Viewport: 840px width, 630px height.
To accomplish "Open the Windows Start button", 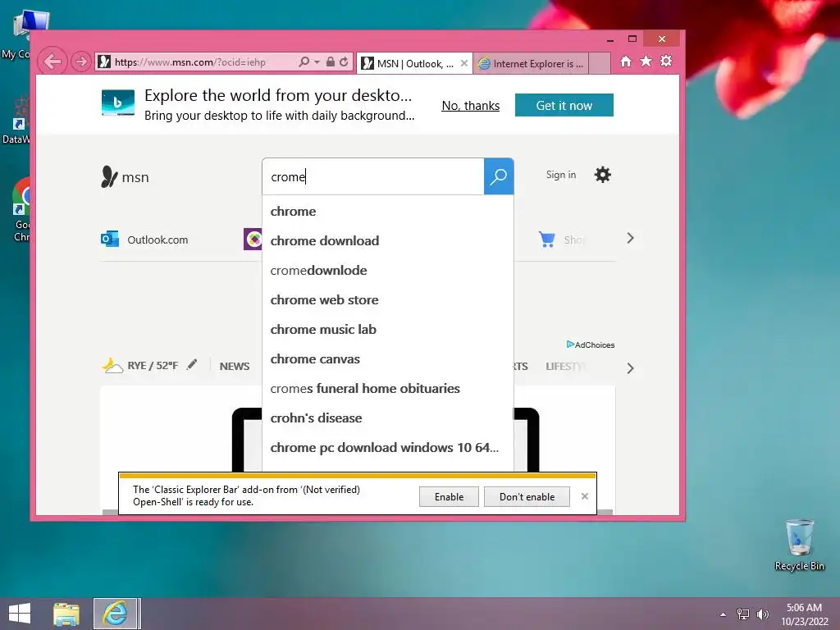I will [x=20, y=614].
